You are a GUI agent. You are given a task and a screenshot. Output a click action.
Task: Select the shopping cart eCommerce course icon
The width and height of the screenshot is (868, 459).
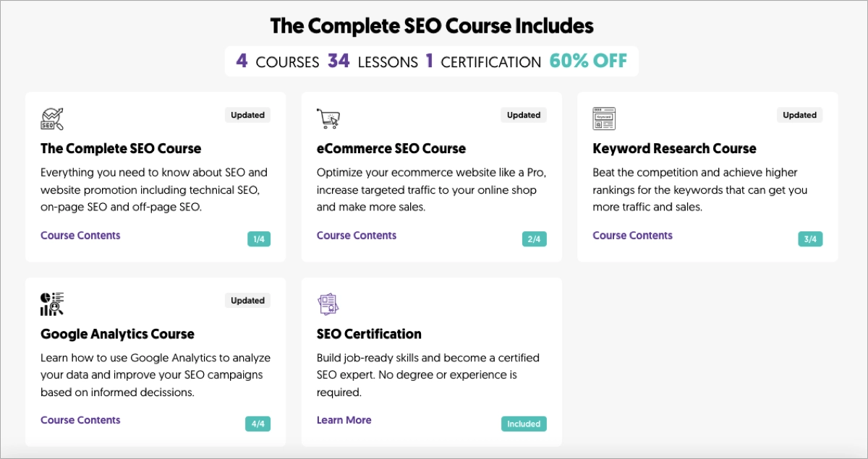click(327, 118)
